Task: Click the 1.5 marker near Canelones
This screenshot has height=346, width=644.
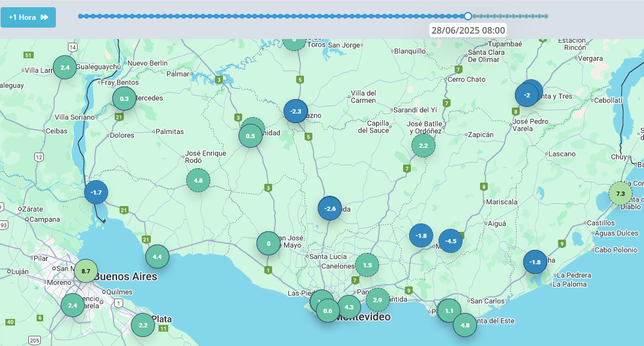Action: pos(367,265)
